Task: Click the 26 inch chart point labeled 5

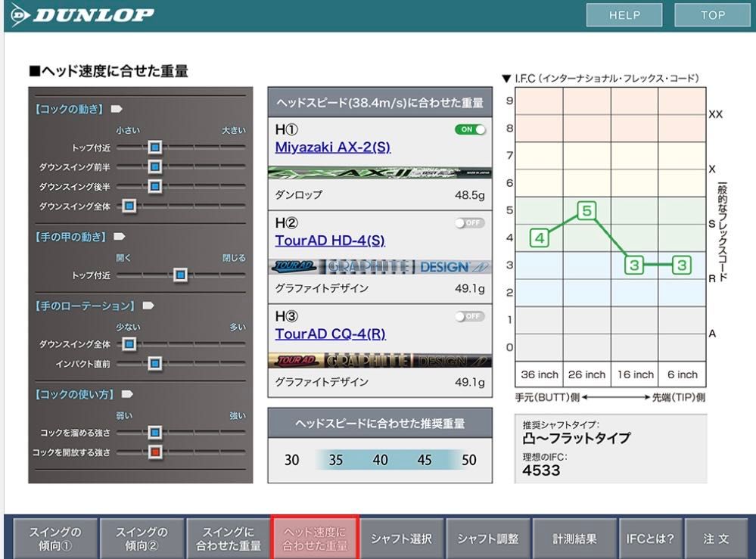Action: coord(586,210)
